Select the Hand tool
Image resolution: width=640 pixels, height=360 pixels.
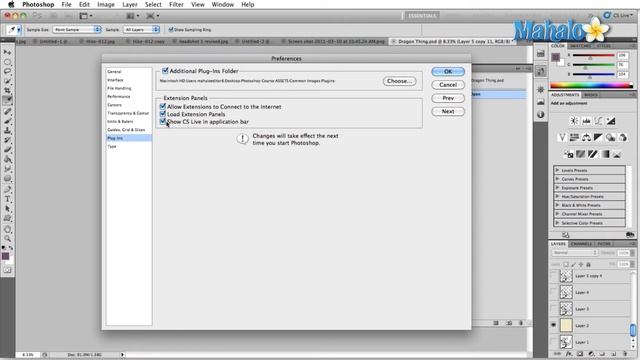pos(7,229)
